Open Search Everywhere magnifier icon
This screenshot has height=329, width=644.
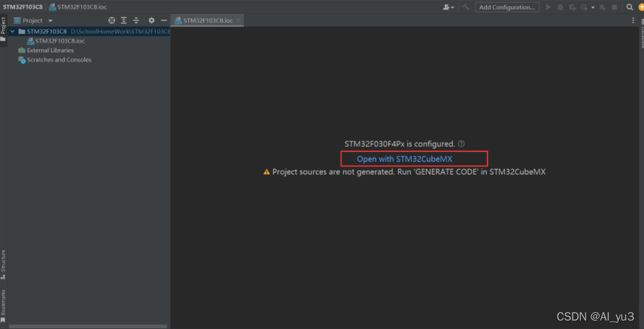tap(630, 7)
